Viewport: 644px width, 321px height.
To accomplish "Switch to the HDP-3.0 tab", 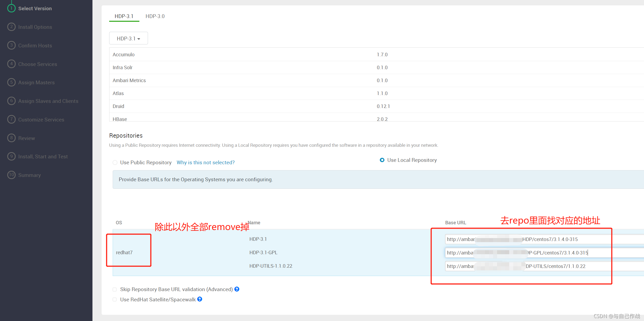I will (155, 16).
